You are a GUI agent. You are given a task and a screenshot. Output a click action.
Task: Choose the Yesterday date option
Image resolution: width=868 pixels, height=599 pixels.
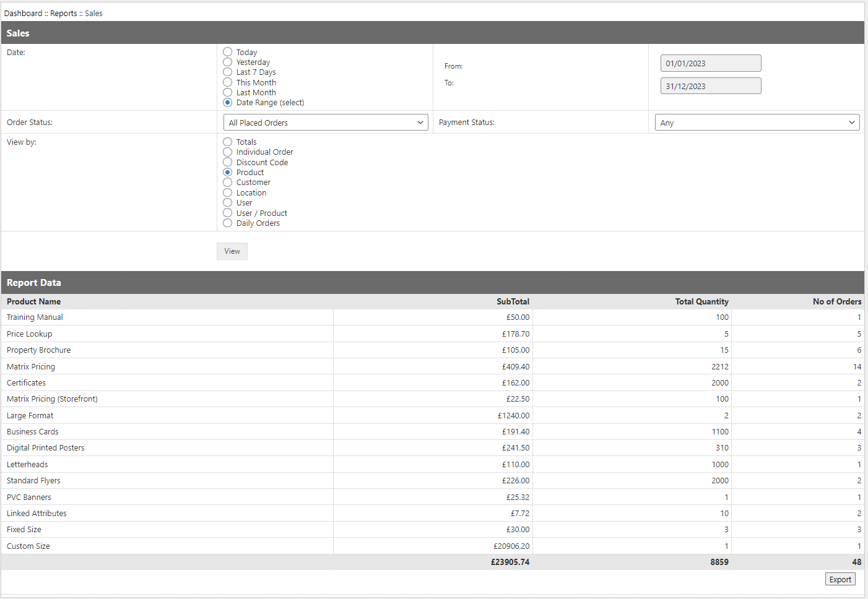[228, 62]
